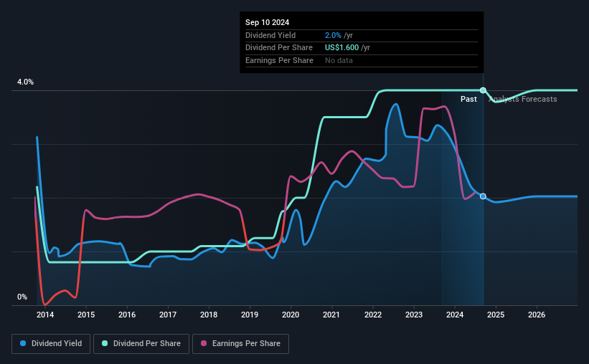This screenshot has width=589, height=364.
Task: Click the 2019 x-axis label
Action: 250,315
